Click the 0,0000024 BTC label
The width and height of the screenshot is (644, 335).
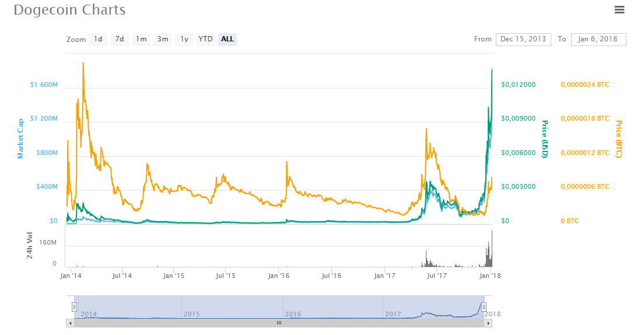(585, 85)
